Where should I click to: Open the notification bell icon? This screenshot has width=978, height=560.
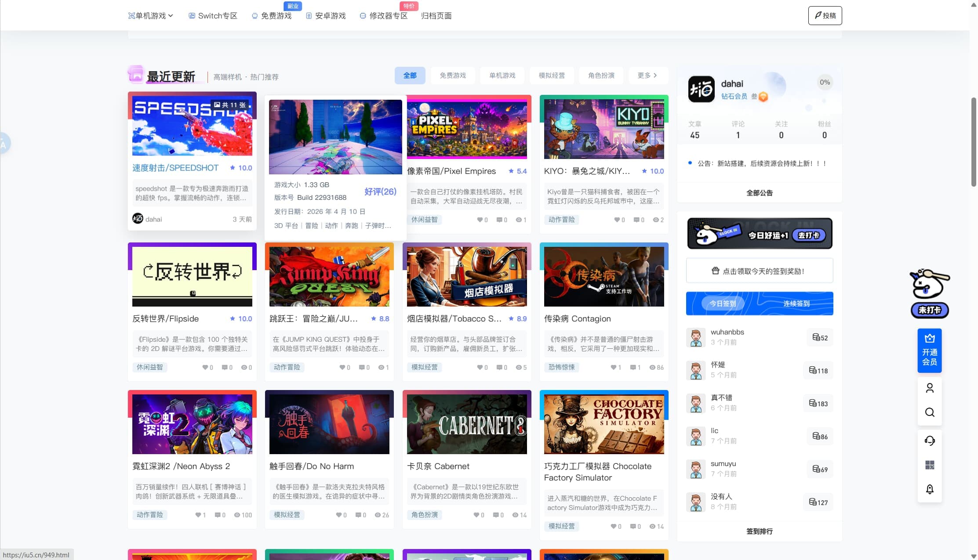point(929,489)
